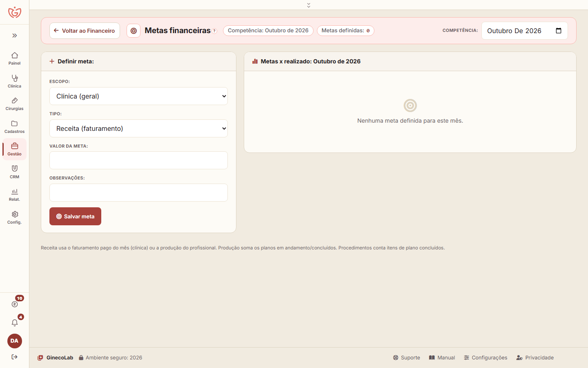The image size is (588, 368).
Task: Click the GinecoLab logo at top left
Action: [15, 12]
